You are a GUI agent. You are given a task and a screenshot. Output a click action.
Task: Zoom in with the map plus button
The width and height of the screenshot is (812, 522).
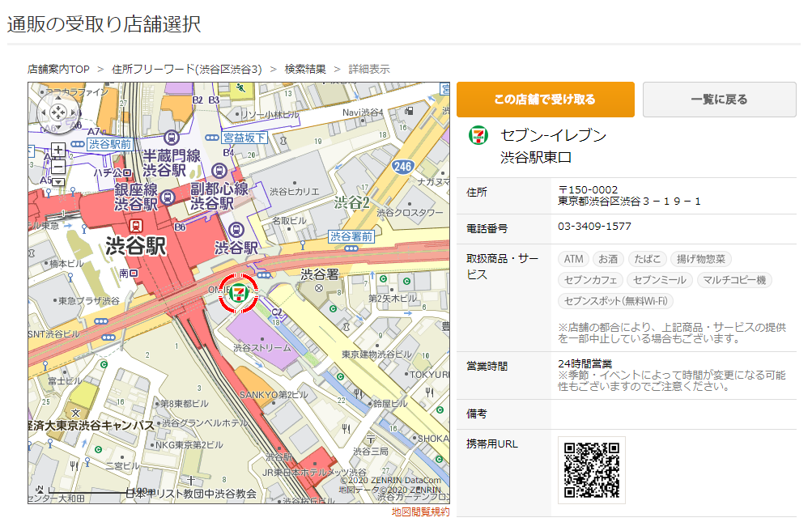(x=58, y=151)
